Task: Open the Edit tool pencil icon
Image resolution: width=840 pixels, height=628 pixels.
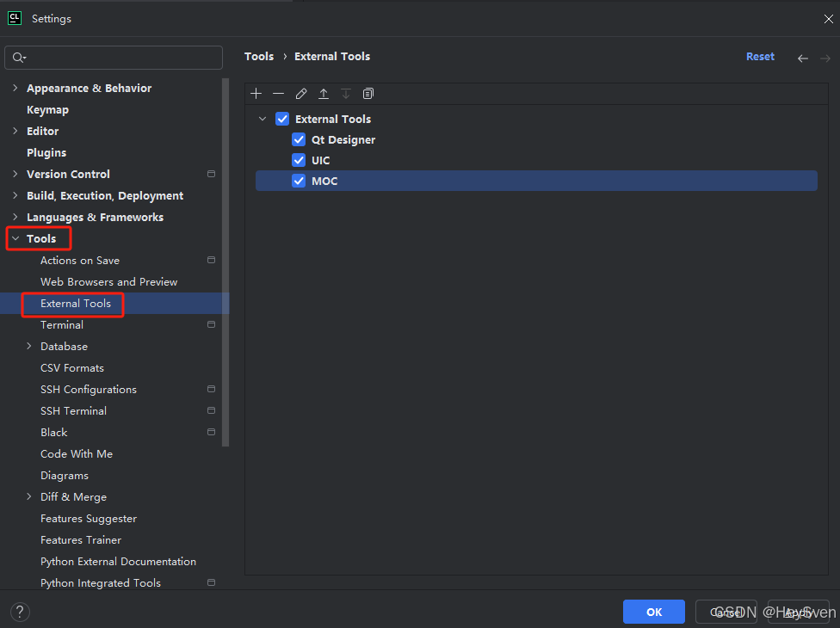Action: 300,93
